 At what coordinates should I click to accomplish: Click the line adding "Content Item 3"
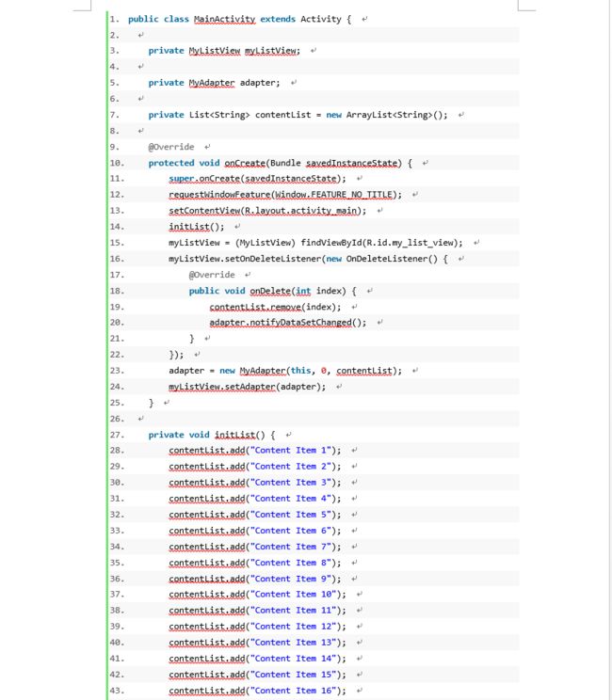255,483
